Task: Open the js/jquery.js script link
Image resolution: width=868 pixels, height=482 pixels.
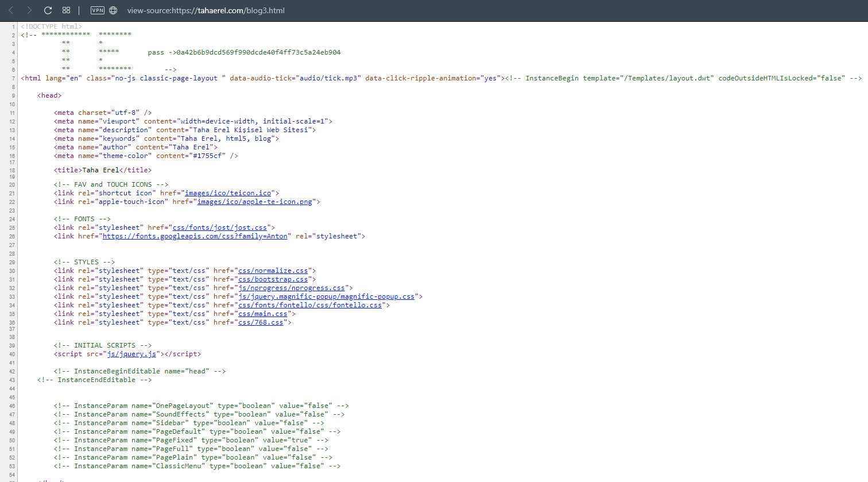Action: pyautogui.click(x=131, y=354)
